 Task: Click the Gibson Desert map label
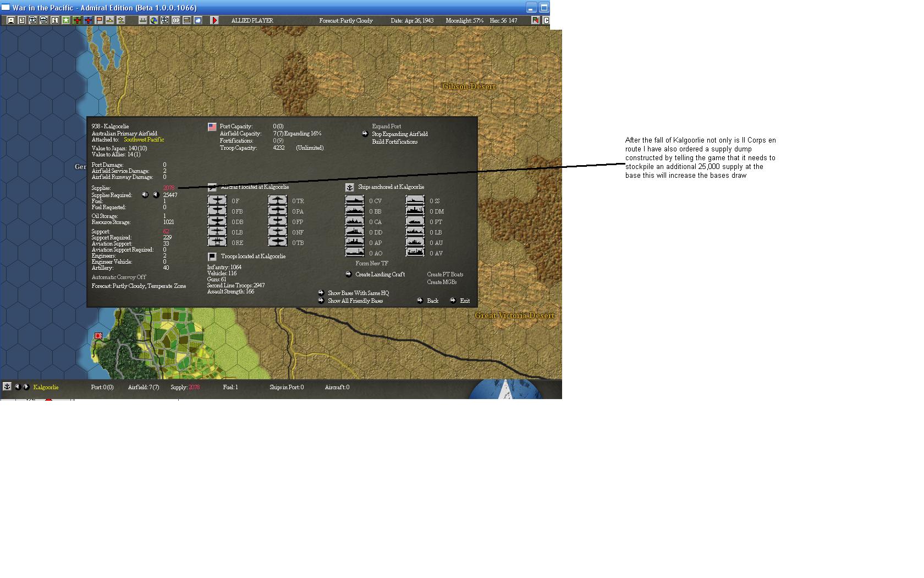[x=469, y=86]
